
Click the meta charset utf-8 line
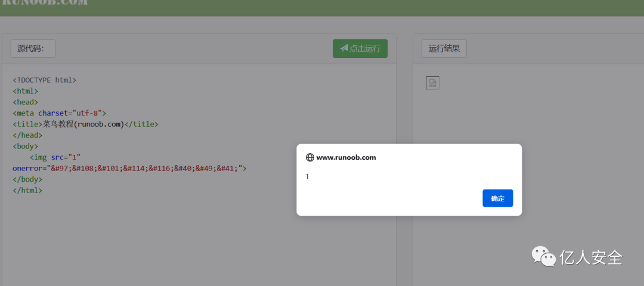(60, 113)
